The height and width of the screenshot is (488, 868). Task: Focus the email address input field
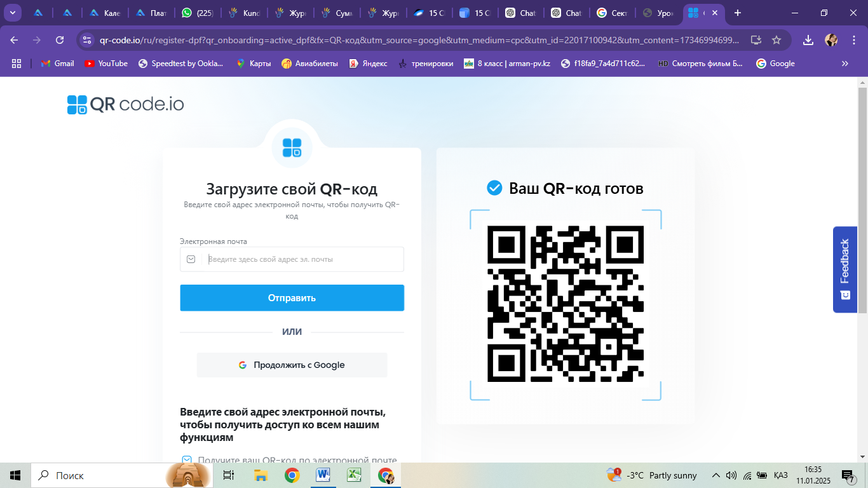click(292, 259)
